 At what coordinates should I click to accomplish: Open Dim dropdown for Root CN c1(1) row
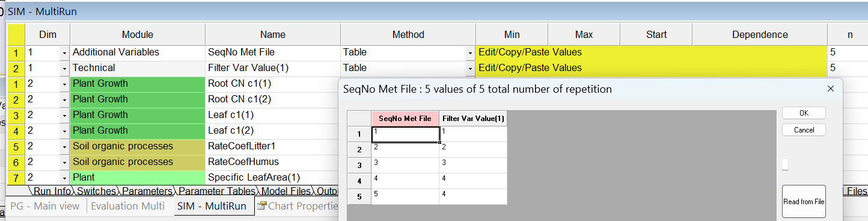pyautogui.click(x=64, y=84)
